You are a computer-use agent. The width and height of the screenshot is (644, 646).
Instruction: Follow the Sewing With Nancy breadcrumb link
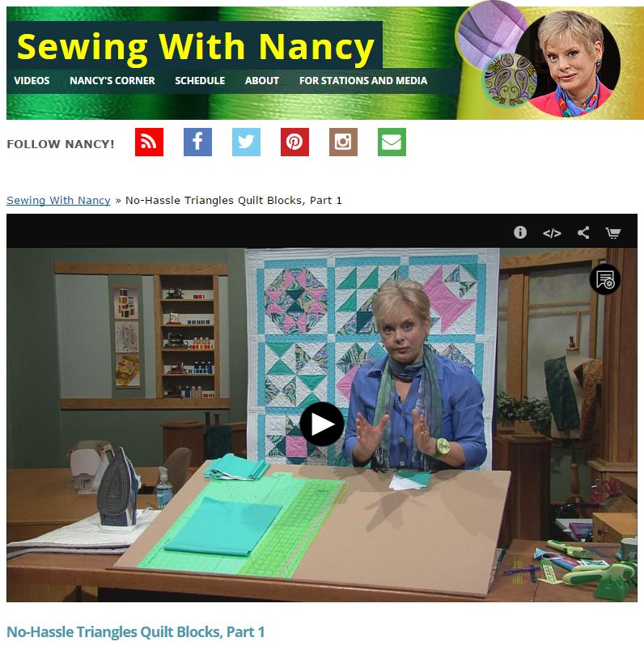pos(58,201)
